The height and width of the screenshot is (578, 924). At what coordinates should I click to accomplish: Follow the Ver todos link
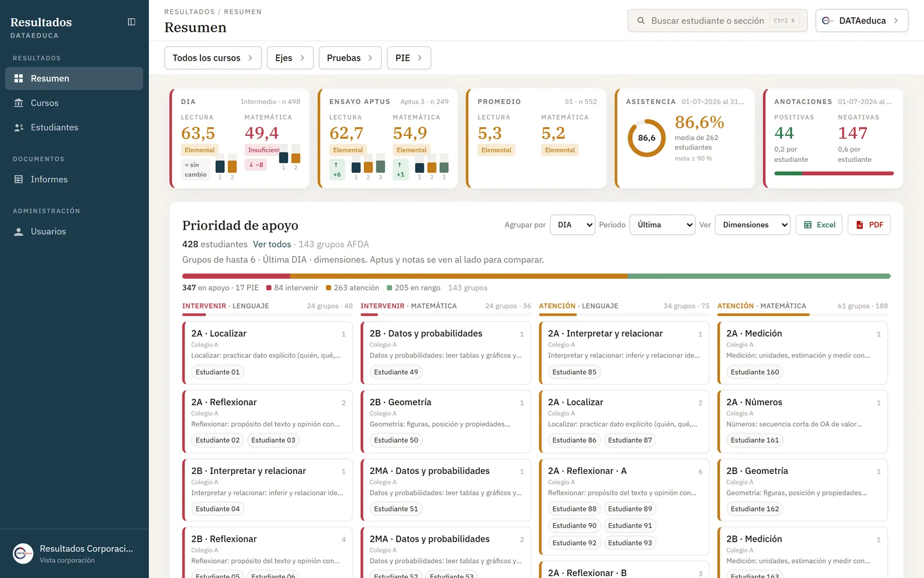(x=272, y=244)
